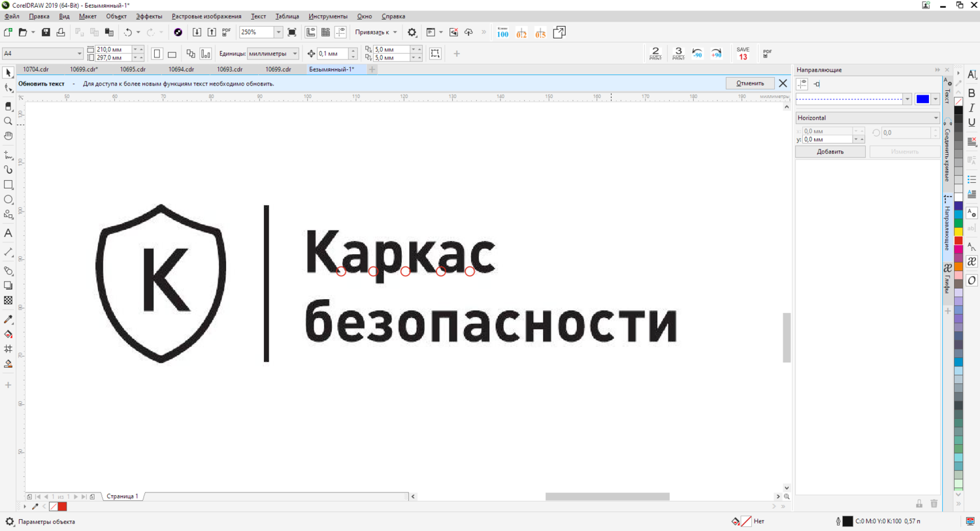
Task: Open guideline color picker dropdown arrow
Action: click(x=936, y=99)
